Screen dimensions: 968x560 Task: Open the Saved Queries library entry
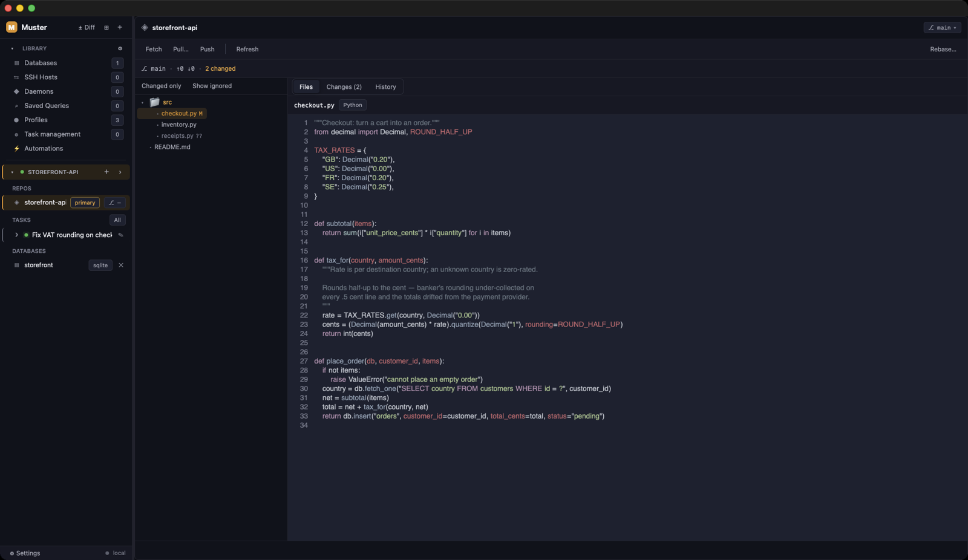point(65,106)
